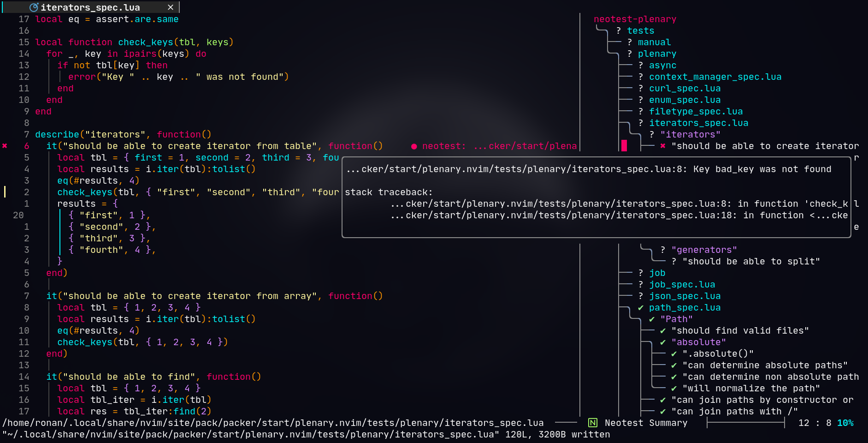Click the green check beside "absolute"
Viewport: 868px width, 443px height.
(x=663, y=342)
